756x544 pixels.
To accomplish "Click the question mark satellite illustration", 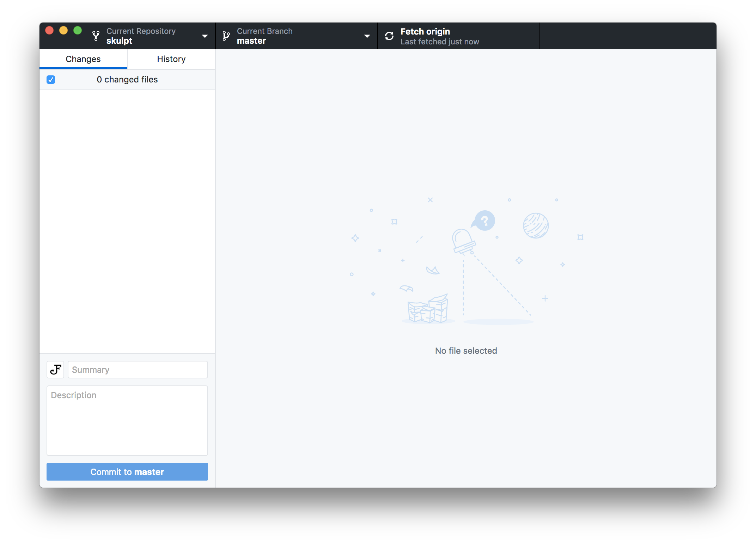I will tap(484, 221).
